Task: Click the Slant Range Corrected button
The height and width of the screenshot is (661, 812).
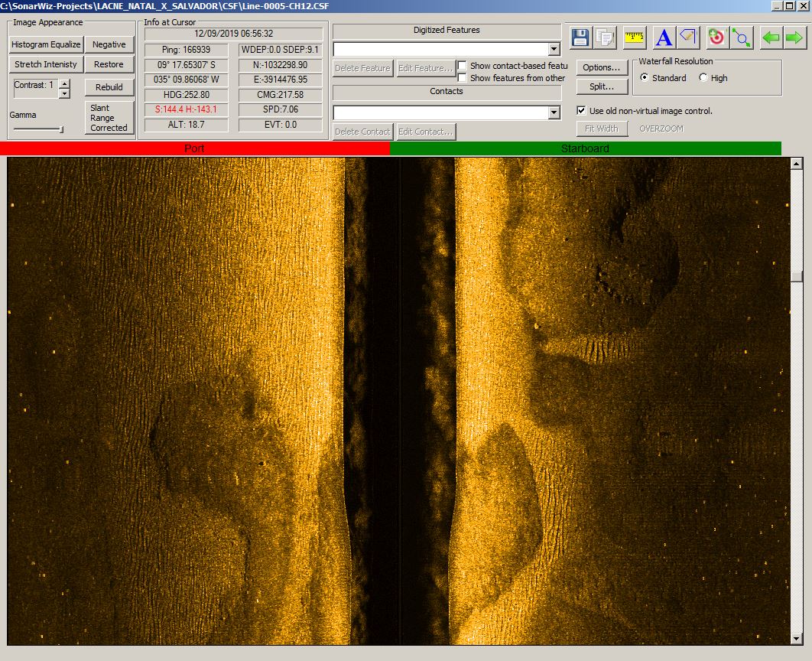Action: pos(109,118)
